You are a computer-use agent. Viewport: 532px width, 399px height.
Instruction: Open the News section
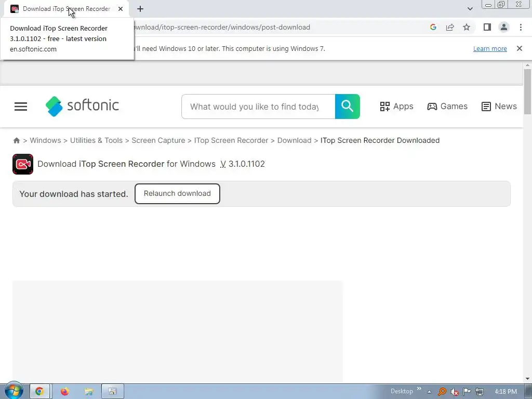(x=499, y=107)
